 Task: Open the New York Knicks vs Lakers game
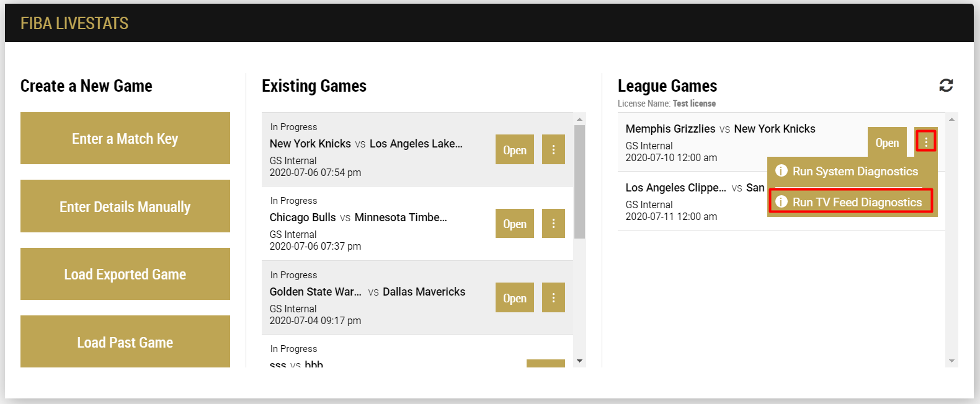(x=514, y=149)
